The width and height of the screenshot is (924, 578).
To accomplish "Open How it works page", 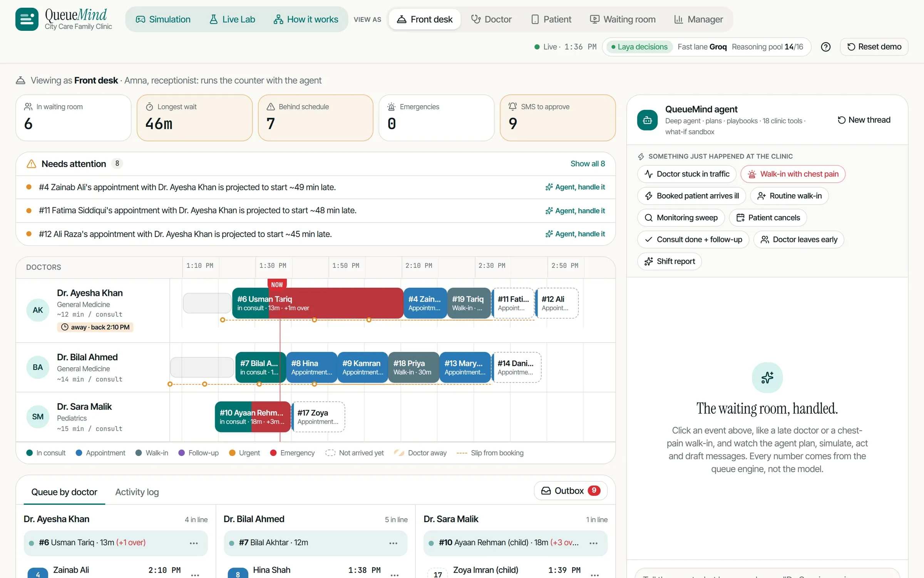I will tap(306, 19).
